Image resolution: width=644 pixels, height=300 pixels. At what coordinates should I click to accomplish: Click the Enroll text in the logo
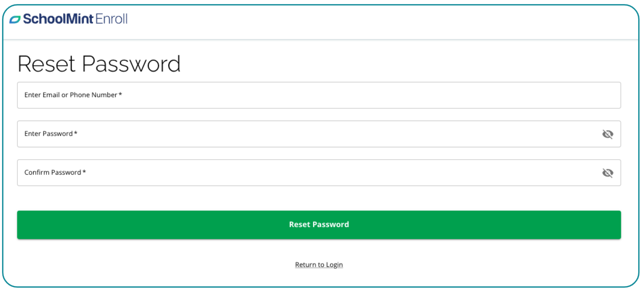point(111,19)
